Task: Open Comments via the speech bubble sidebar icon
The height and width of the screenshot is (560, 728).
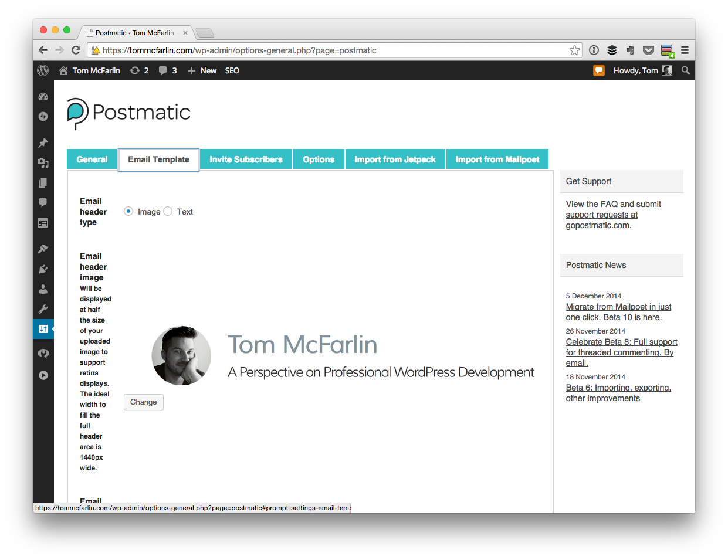Action: point(43,202)
